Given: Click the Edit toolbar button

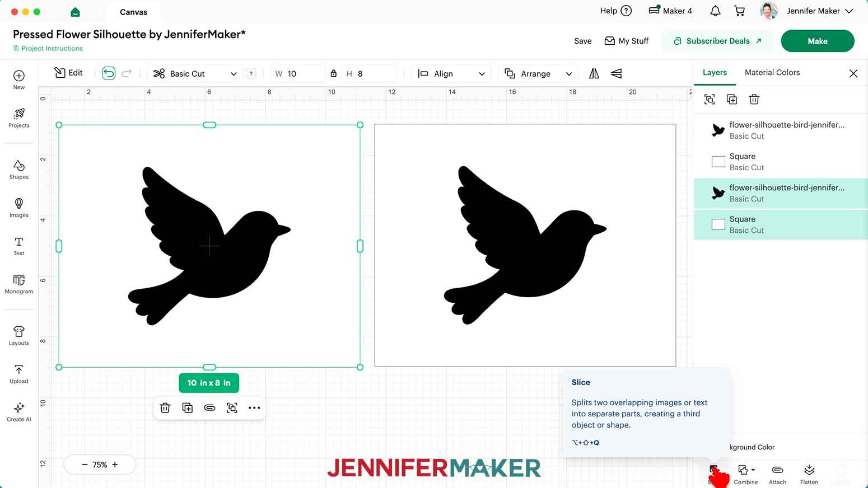Looking at the screenshot, I should click(x=68, y=73).
